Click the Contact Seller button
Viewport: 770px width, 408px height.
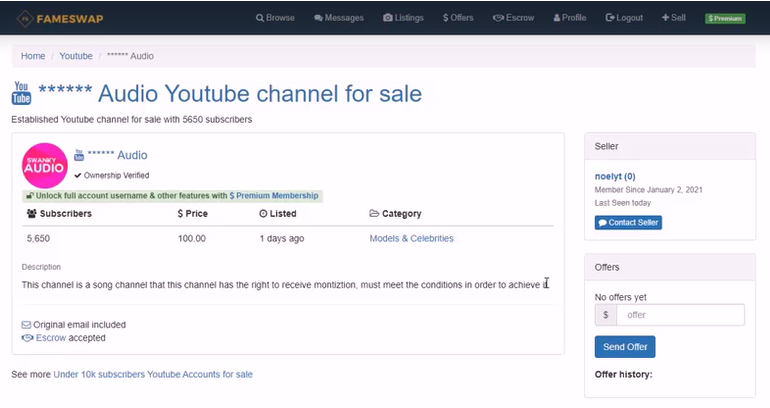tap(628, 222)
